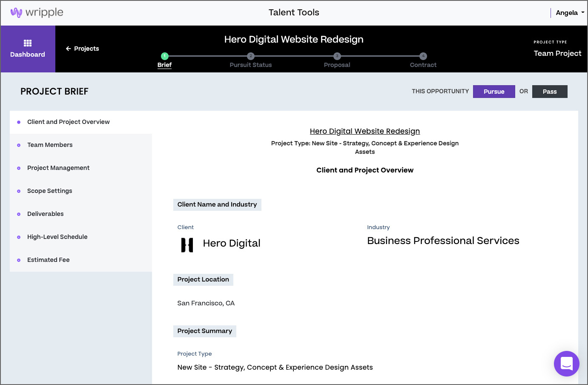The image size is (588, 385).
Task: Click the back arrow beside Projects
Action: click(x=68, y=49)
